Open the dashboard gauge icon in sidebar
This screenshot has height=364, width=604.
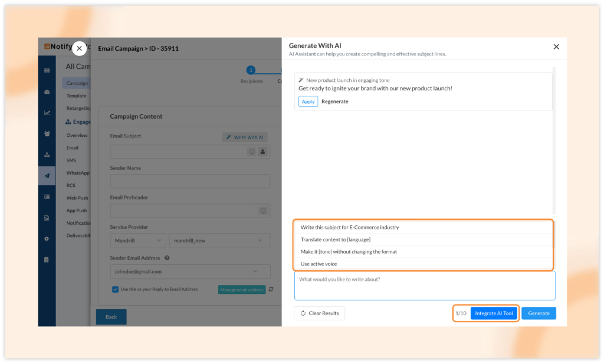(x=47, y=91)
